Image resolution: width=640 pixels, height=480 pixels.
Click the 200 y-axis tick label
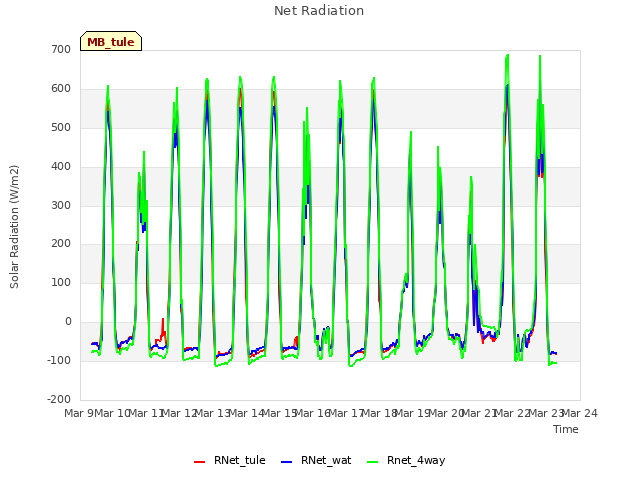[x=61, y=244]
